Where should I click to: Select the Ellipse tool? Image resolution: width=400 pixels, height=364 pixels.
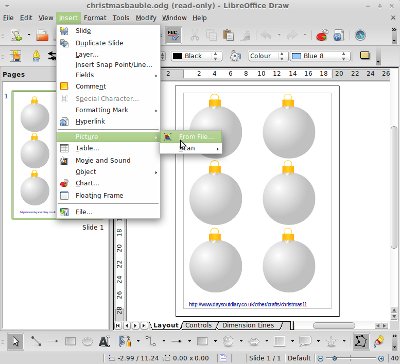pos(87,341)
